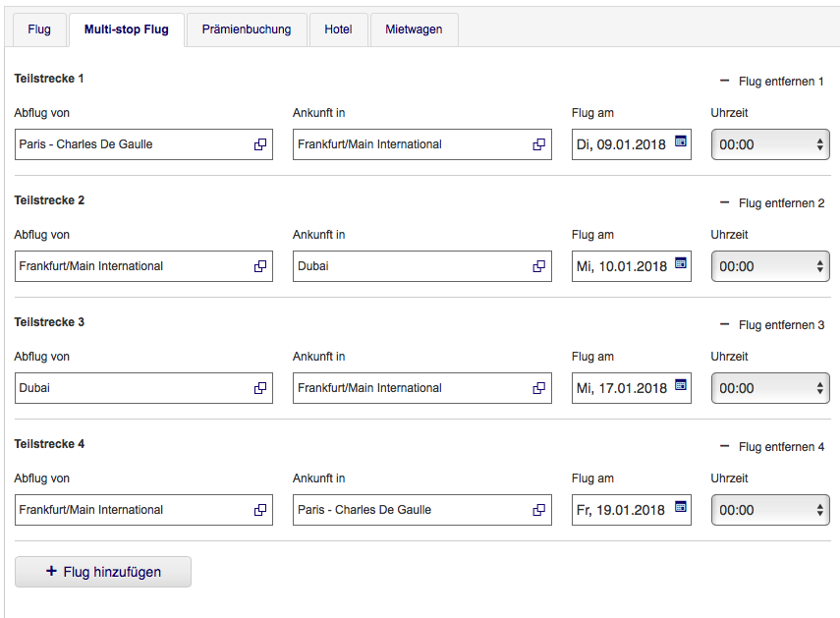Click calendar icon next to Mi, 10.01.2018
This screenshot has height=618, width=840.
click(681, 264)
